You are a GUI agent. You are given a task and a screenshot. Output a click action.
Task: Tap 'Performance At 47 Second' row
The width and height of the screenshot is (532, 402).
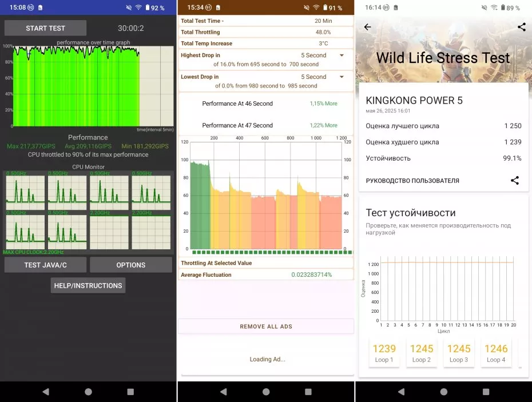[x=265, y=125]
